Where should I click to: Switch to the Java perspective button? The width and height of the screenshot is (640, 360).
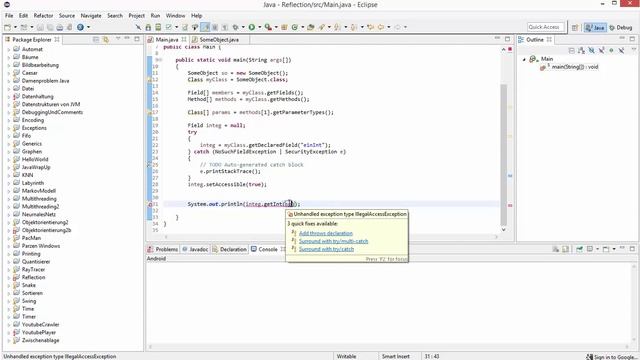tap(595, 27)
